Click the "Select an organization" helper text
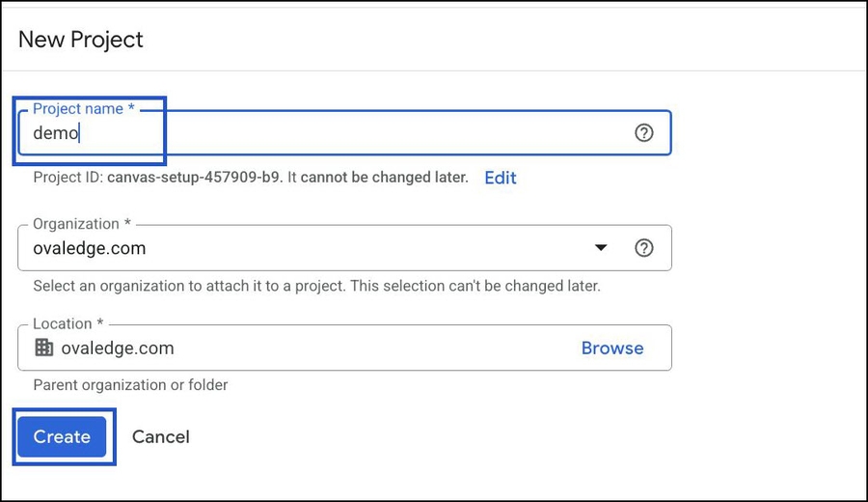Screen dimensions: 868x502 [x=316, y=287]
